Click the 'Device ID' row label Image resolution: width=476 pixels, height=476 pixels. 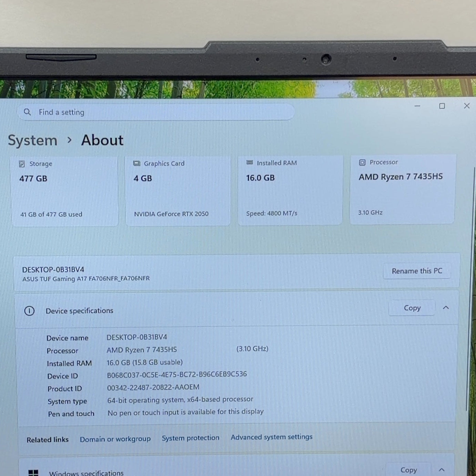click(63, 376)
